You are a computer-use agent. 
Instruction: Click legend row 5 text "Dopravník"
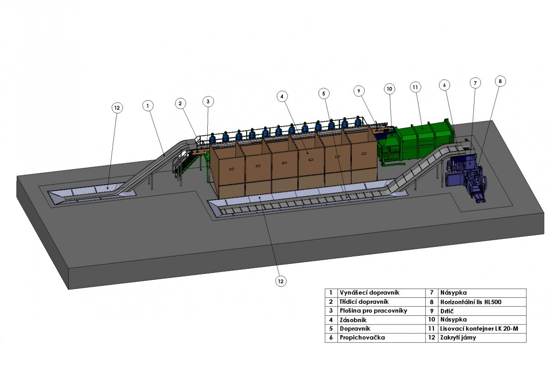[x=355, y=329]
